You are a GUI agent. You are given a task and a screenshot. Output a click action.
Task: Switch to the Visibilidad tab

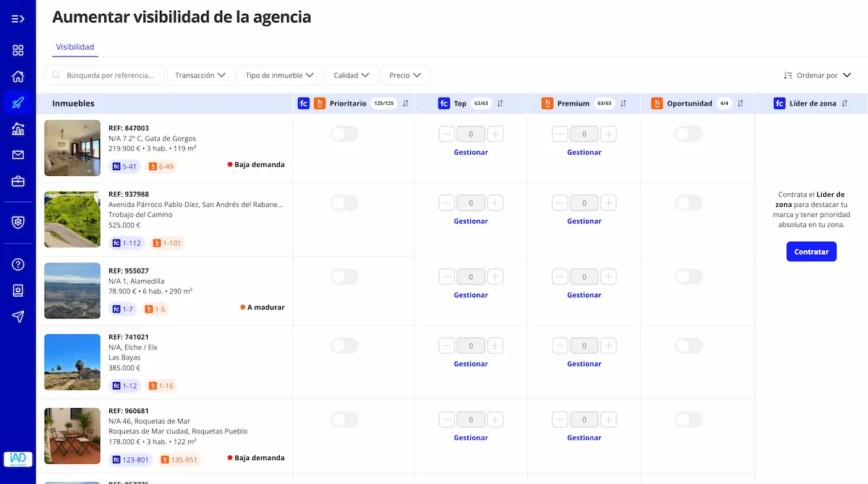tap(75, 47)
